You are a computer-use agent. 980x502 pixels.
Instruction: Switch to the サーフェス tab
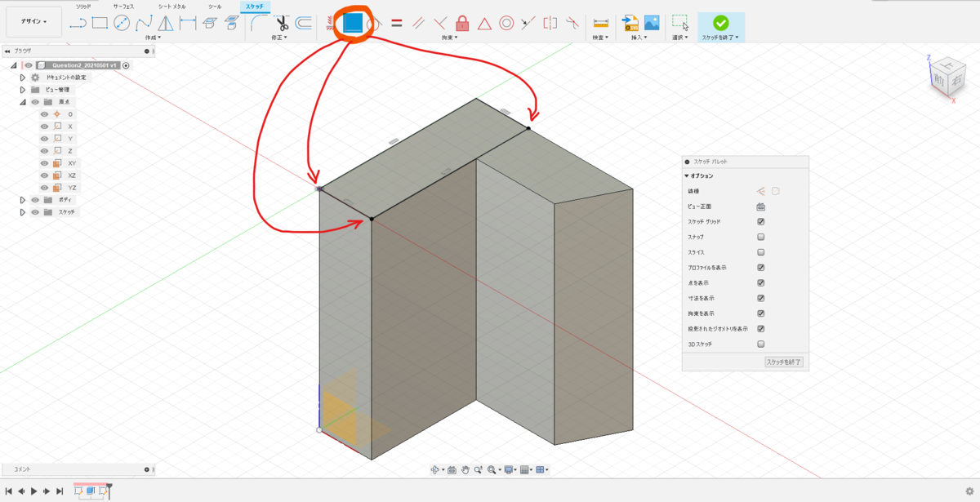pyautogui.click(x=123, y=7)
